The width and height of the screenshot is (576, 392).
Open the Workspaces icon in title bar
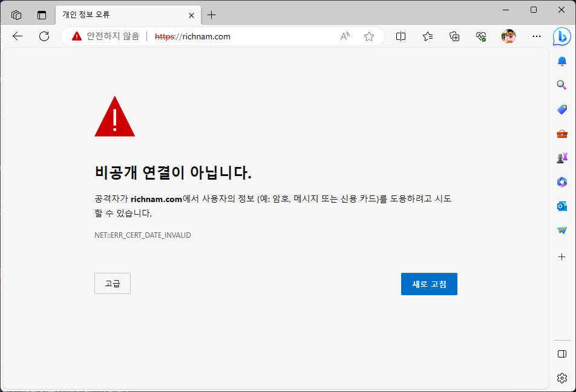pyautogui.click(x=16, y=15)
